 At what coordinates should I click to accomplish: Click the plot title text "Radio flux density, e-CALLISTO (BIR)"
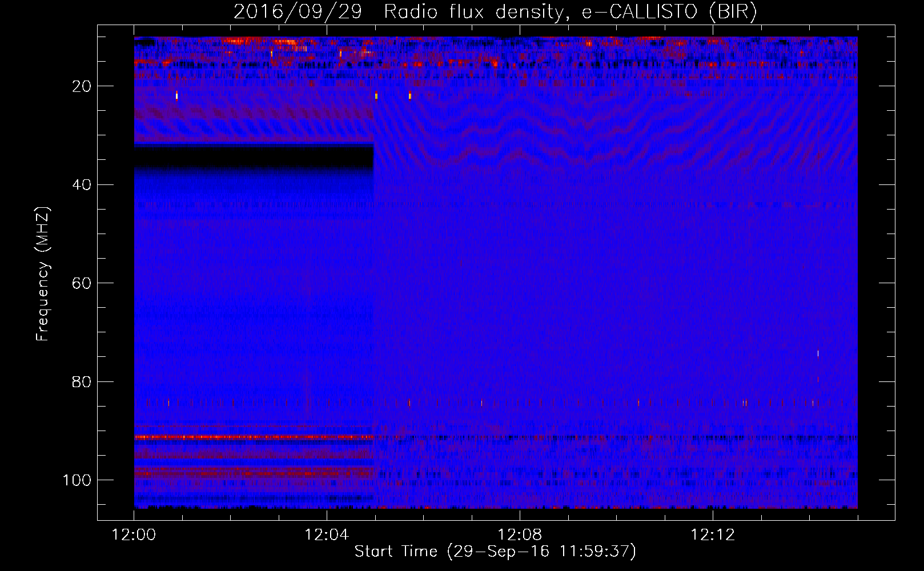(570, 11)
